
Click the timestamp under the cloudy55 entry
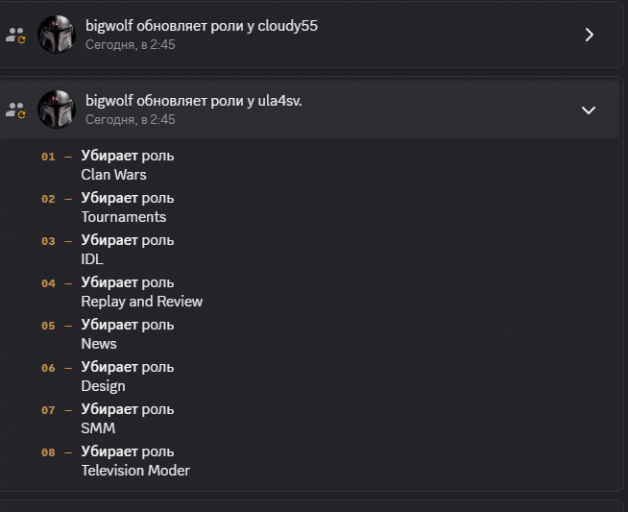pyautogui.click(x=130, y=44)
